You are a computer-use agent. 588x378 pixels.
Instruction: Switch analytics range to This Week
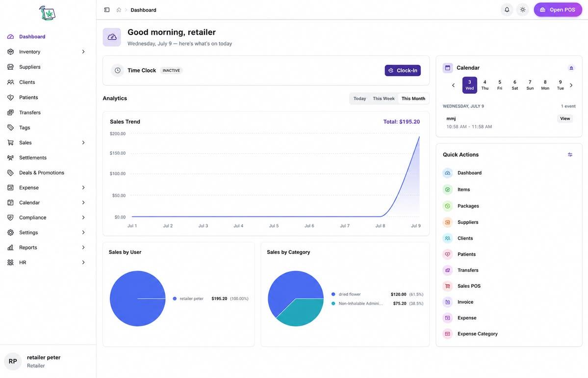tap(383, 99)
